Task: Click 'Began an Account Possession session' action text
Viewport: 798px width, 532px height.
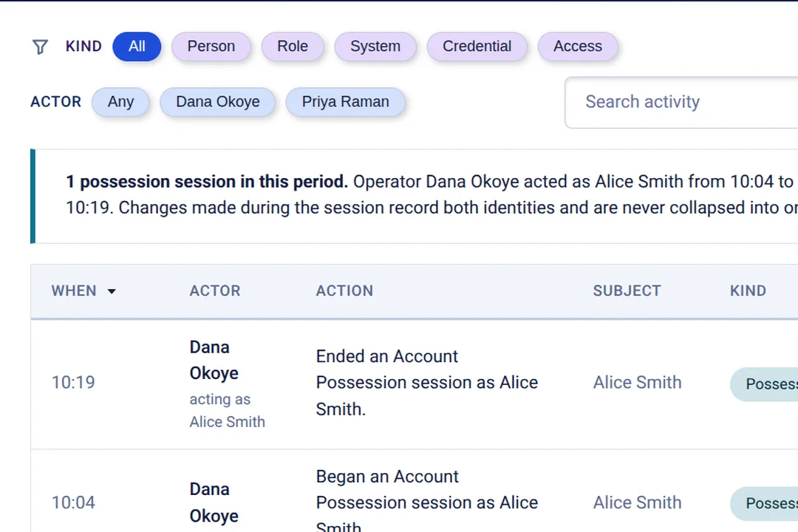Action: (x=426, y=502)
